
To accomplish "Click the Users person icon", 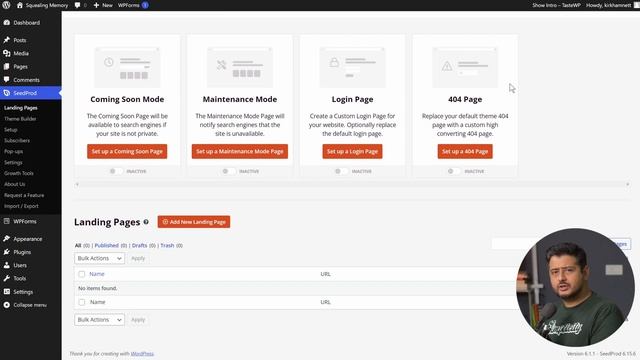I will click(7, 265).
